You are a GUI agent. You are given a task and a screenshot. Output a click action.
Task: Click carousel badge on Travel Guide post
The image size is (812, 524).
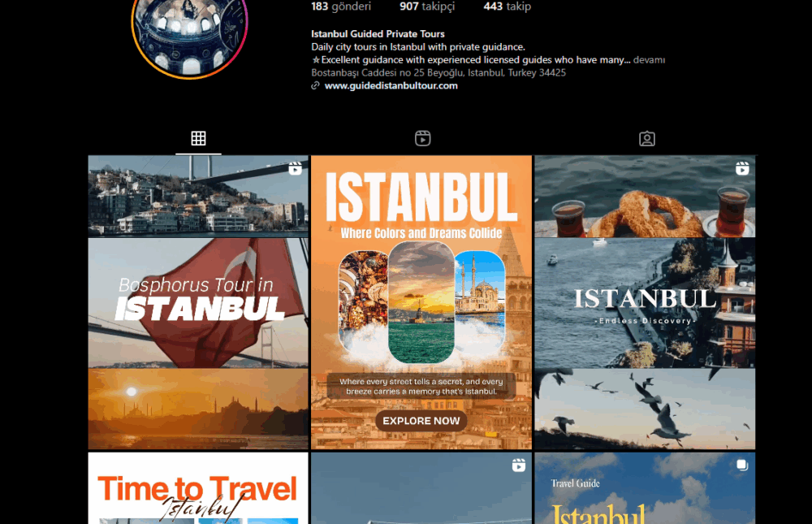point(741,466)
